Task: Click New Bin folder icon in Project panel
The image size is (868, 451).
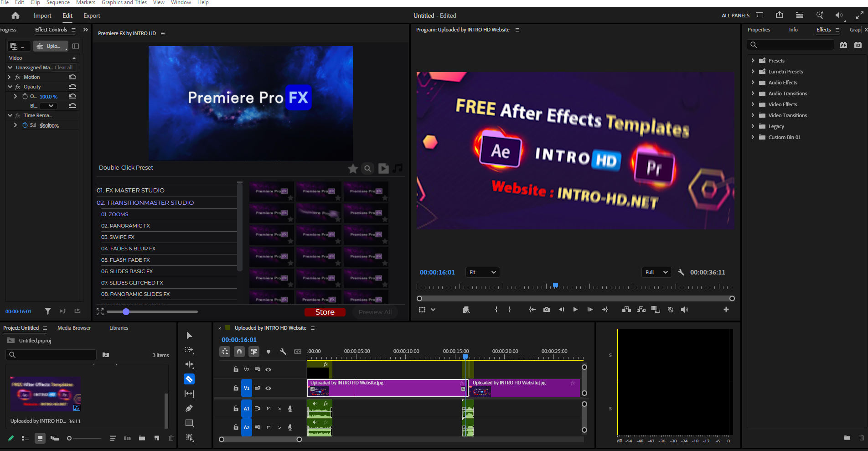Action: (x=142, y=438)
